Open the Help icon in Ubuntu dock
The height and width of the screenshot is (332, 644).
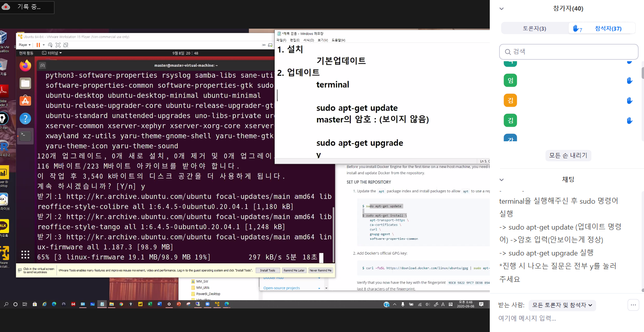pyautogui.click(x=26, y=119)
